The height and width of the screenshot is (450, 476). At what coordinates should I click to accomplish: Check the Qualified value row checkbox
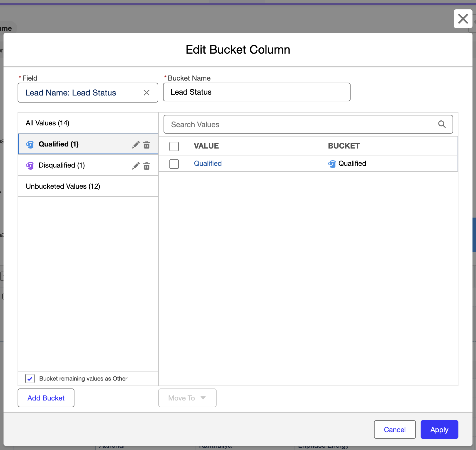pyautogui.click(x=174, y=164)
